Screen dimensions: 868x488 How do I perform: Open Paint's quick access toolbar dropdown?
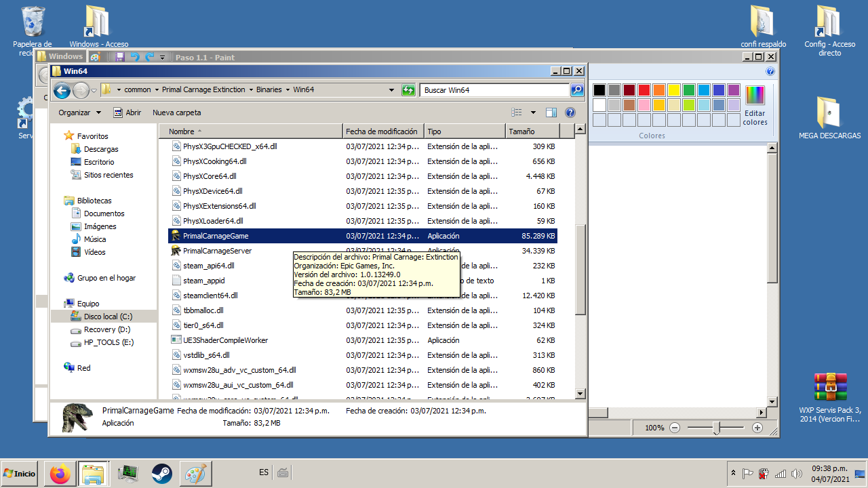click(x=163, y=58)
